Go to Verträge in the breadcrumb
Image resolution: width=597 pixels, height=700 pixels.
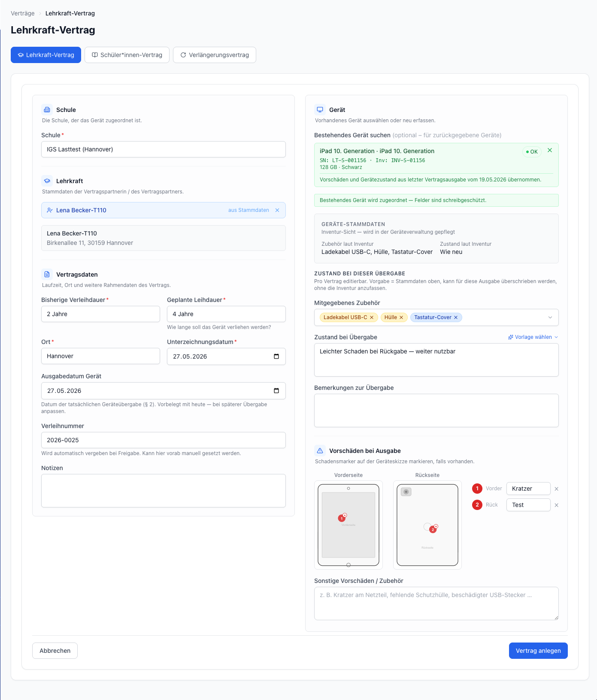pyautogui.click(x=23, y=13)
